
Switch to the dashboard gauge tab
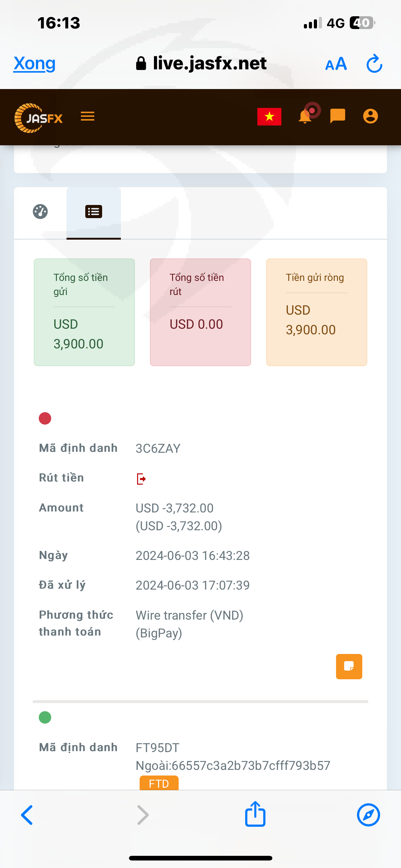click(40, 212)
